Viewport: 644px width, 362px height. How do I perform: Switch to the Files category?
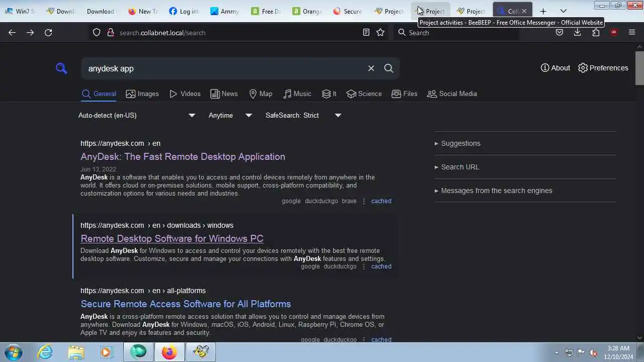coord(405,94)
